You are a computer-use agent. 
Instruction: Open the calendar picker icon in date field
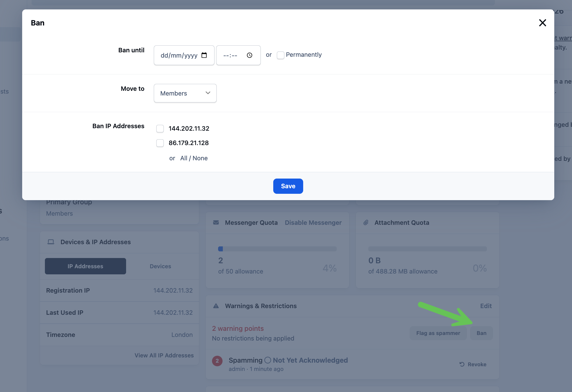pos(204,55)
